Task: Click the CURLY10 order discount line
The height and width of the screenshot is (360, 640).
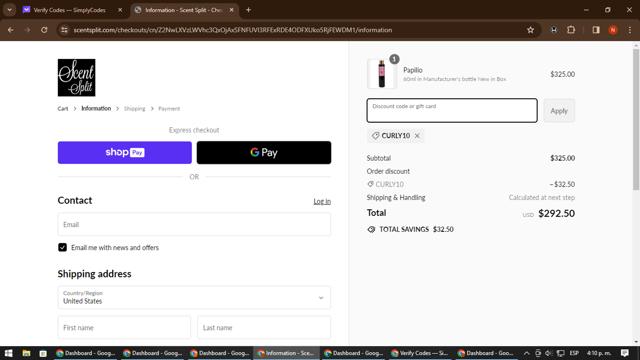Action: coord(471,184)
